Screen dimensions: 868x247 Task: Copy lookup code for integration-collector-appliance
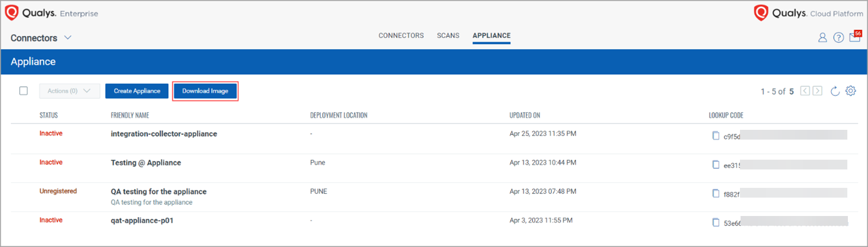click(715, 136)
